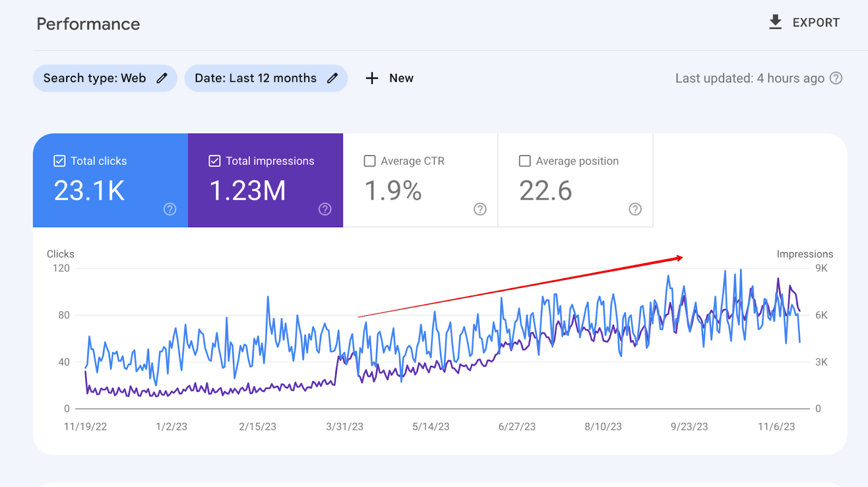Screen dimensions: 868x487
Task: Click the 11/6/23 date on chart axis
Action: (776, 427)
